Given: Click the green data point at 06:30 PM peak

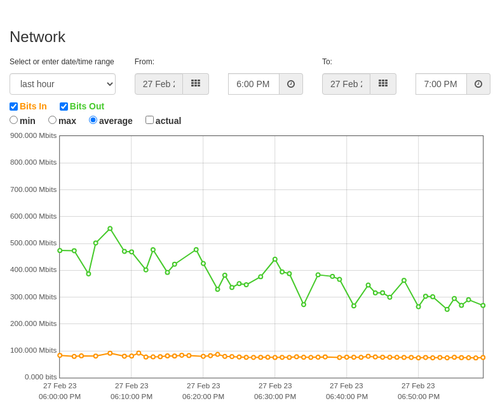Looking at the screenshot, I should click(275, 259).
